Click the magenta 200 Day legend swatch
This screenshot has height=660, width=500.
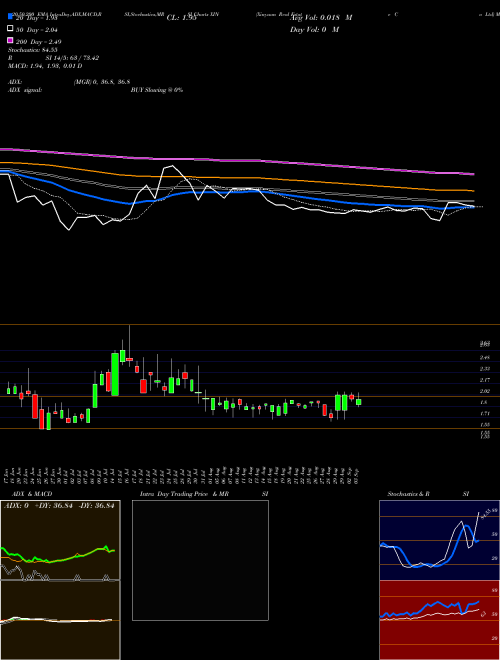pos(10,41)
